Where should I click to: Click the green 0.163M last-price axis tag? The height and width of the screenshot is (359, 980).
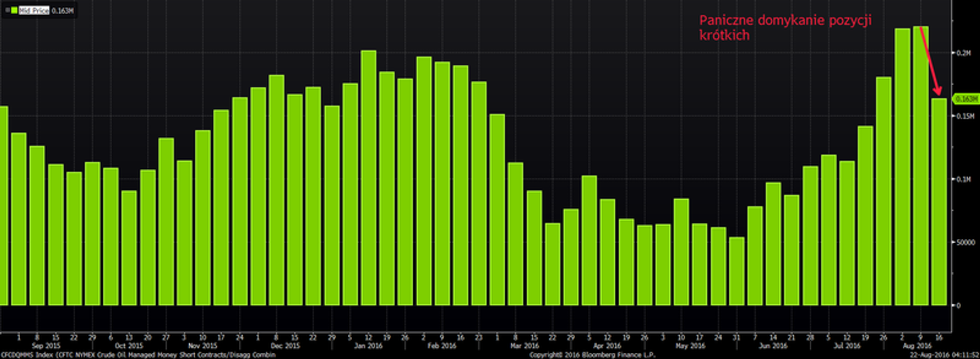(x=966, y=99)
